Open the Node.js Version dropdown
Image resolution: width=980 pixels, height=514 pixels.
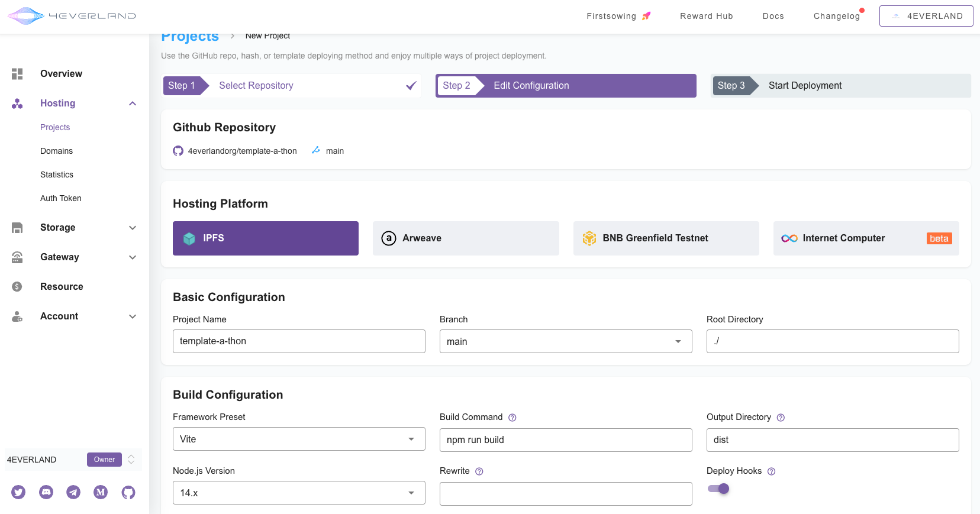coord(299,493)
